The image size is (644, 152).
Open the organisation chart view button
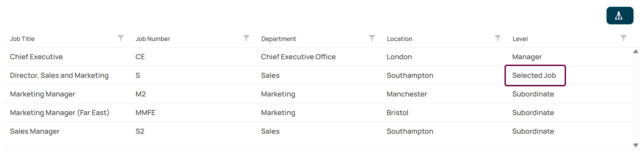coord(620,16)
